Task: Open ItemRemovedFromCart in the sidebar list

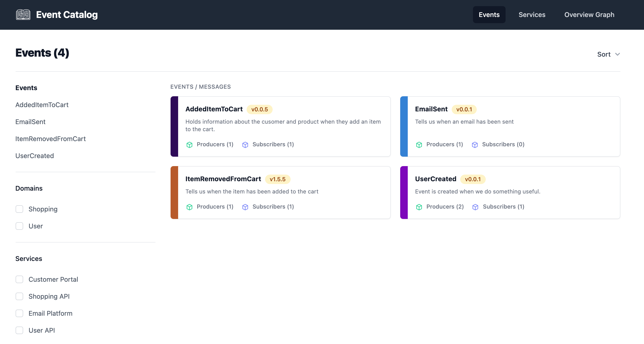Action: pyautogui.click(x=51, y=139)
